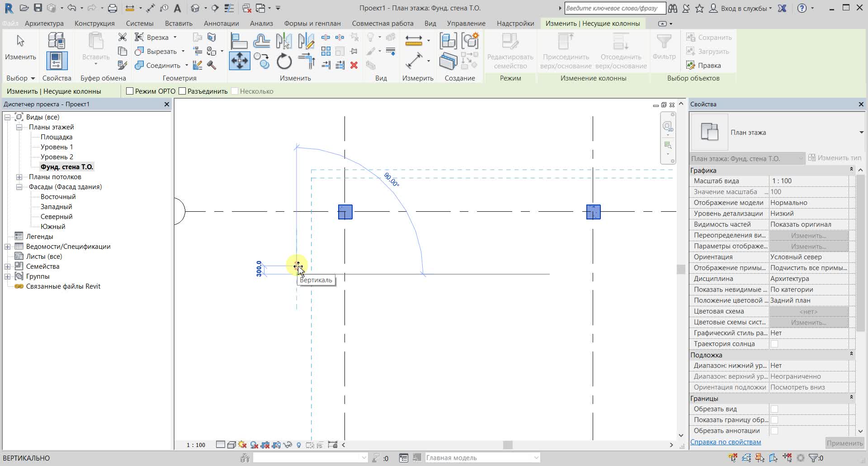Enable the Режим ОРТО checkbox
Image resolution: width=868 pixels, height=466 pixels.
130,91
